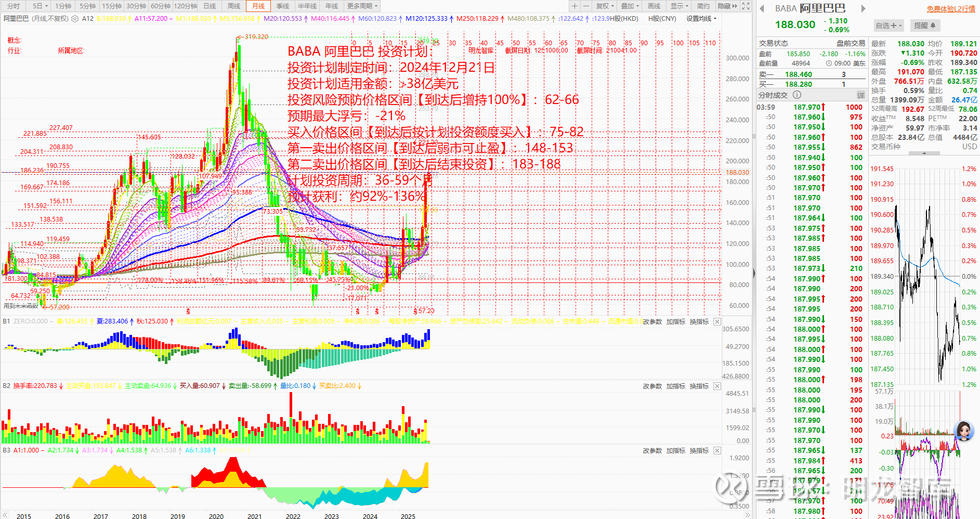Screen dimensions: 980x519
Task: Click 加指标 in the B2 panel
Action: (676, 386)
